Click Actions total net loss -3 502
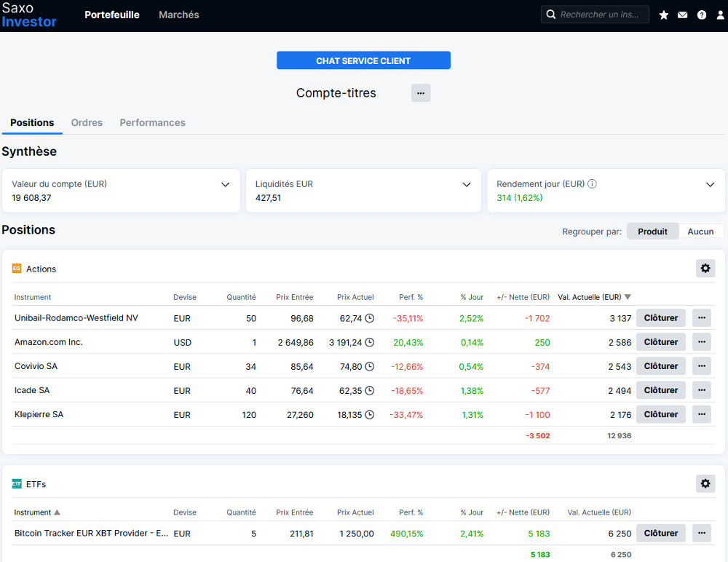Viewport: 728px width, 562px height. 538,435
